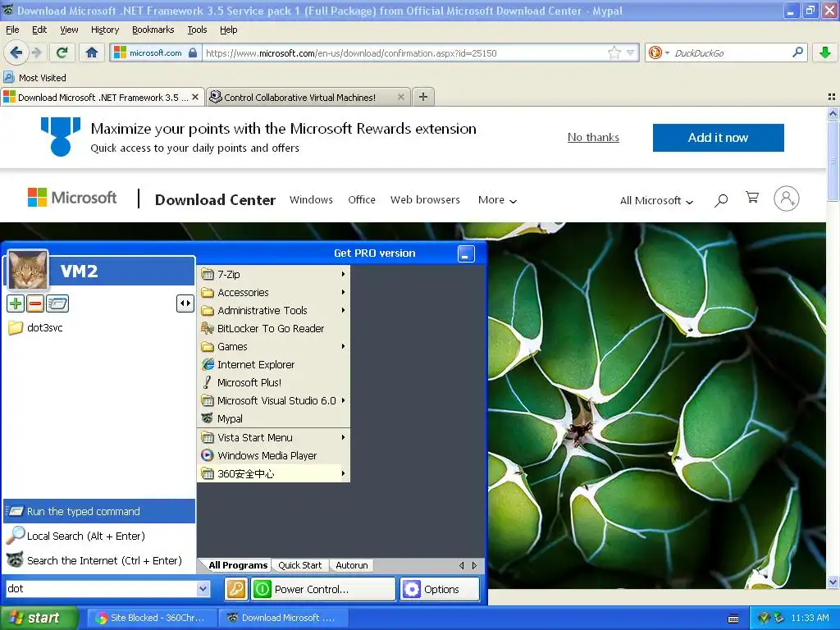Screen dimensions: 840x630
Task: Switch to Site Blocked 360Chrome taskbar item
Action: coord(152,618)
